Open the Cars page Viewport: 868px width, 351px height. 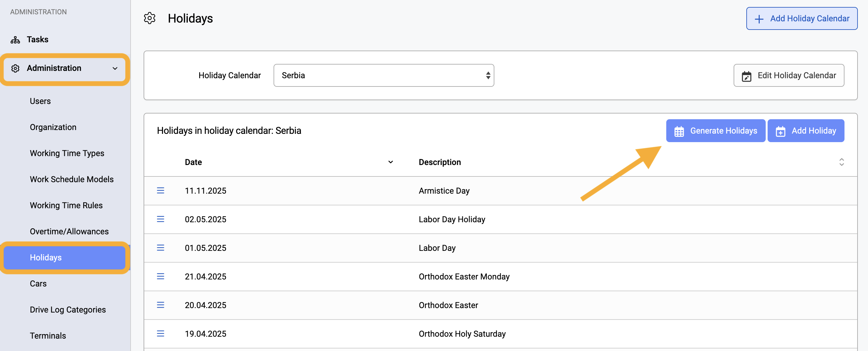pos(38,284)
